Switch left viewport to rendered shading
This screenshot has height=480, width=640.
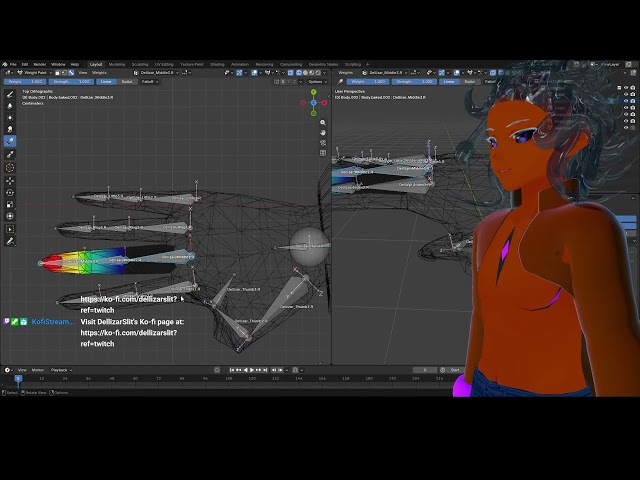point(318,73)
